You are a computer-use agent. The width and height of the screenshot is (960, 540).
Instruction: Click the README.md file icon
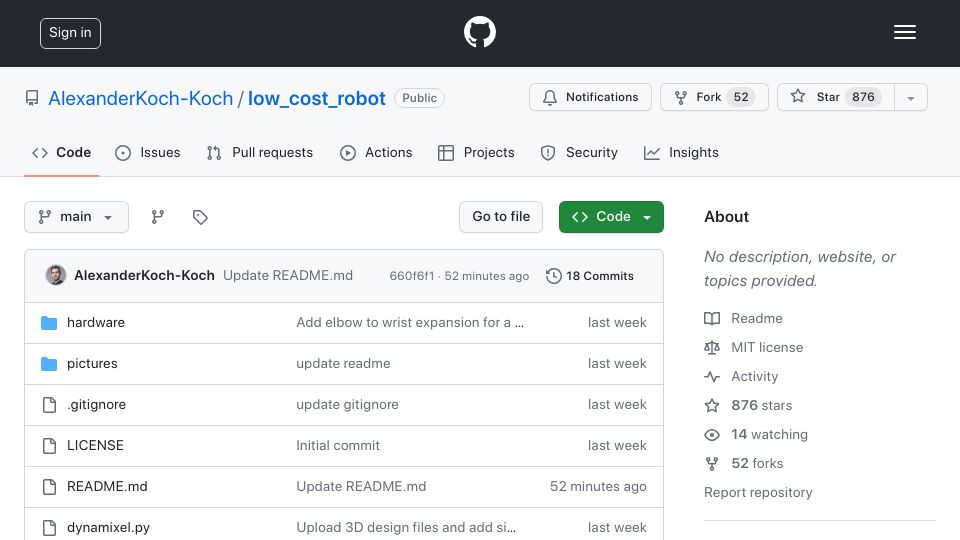click(x=49, y=487)
